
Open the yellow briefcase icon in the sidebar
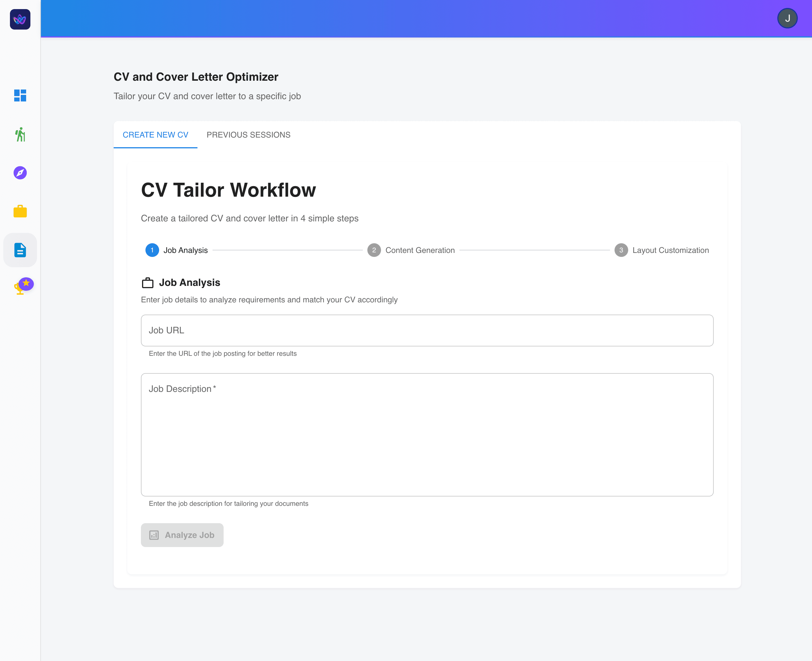click(20, 211)
